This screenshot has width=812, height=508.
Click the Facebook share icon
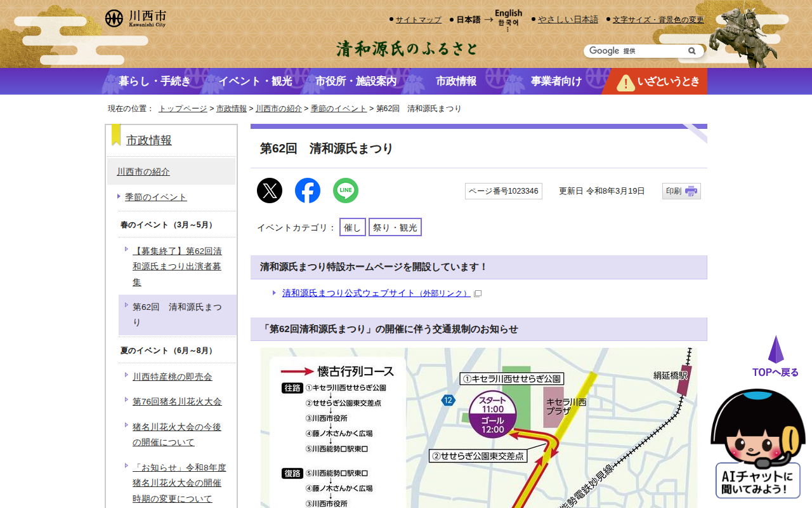pyautogui.click(x=308, y=190)
